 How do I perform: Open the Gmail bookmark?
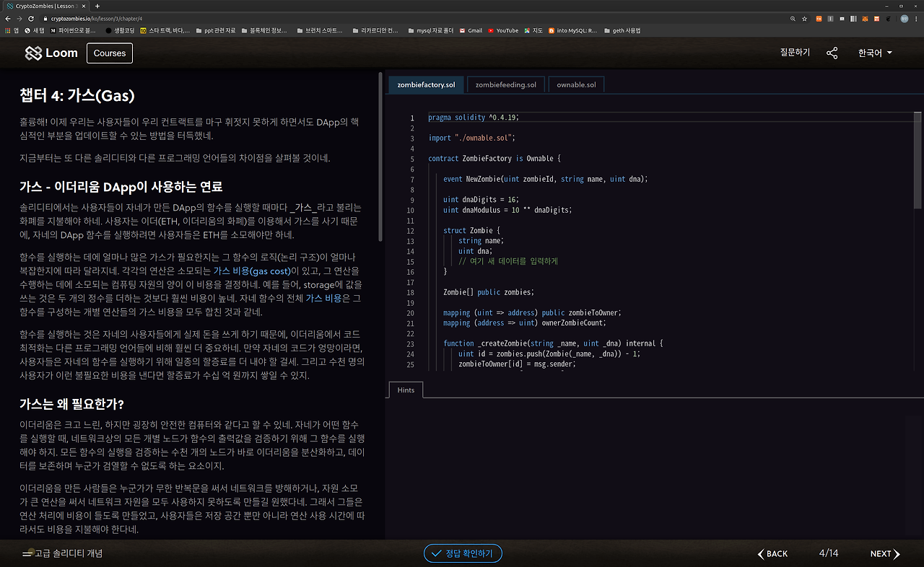click(x=470, y=30)
